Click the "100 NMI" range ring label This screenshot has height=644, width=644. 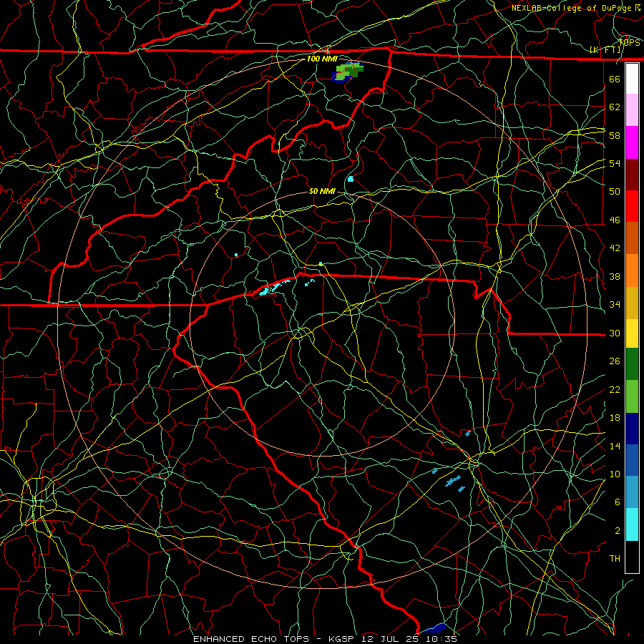[x=322, y=59]
